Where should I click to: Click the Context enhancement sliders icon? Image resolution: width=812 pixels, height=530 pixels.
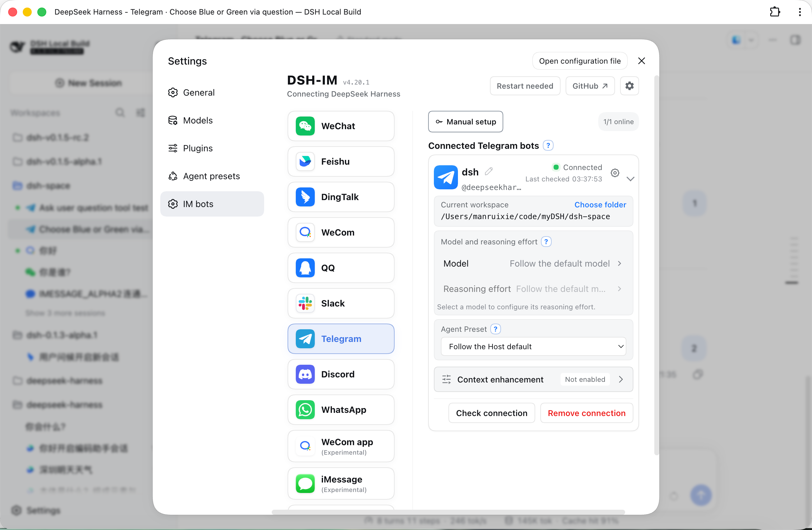446,380
